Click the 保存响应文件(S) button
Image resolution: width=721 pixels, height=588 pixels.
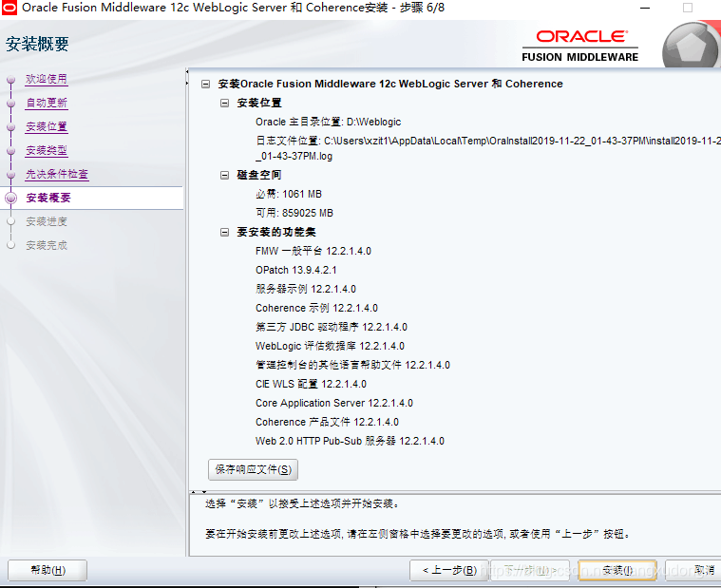pyautogui.click(x=253, y=469)
